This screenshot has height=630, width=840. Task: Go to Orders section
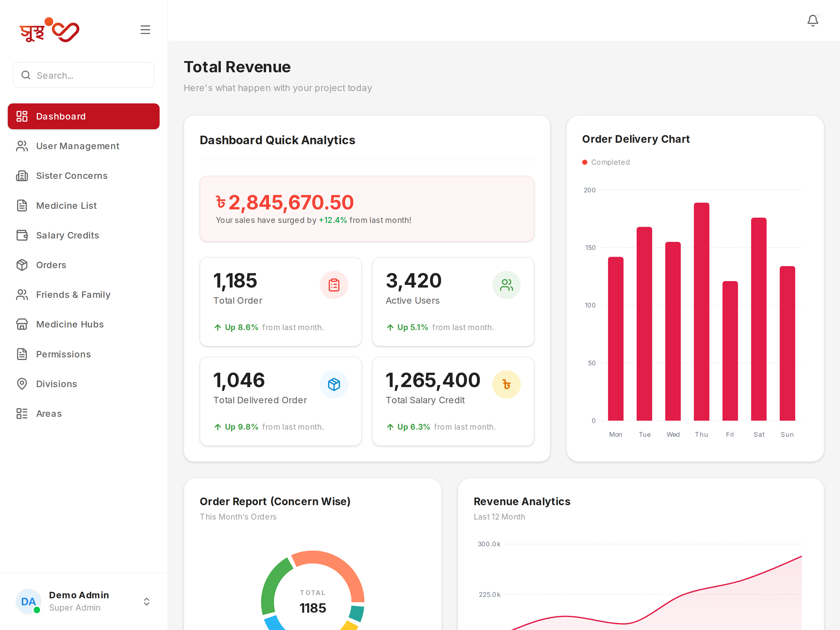83,265
